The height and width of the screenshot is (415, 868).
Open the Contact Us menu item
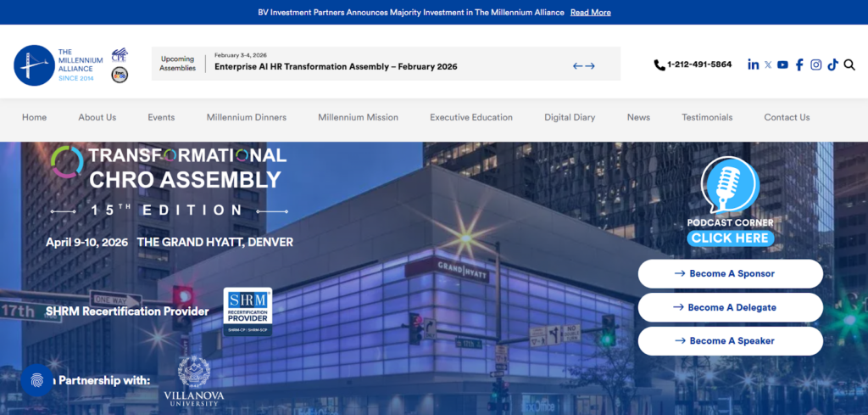pyautogui.click(x=787, y=117)
